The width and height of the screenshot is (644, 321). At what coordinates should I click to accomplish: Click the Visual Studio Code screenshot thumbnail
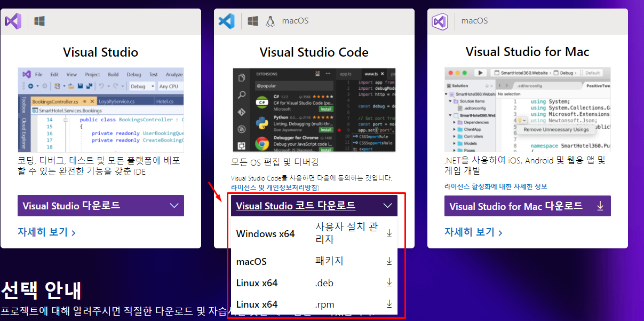pyautogui.click(x=314, y=109)
